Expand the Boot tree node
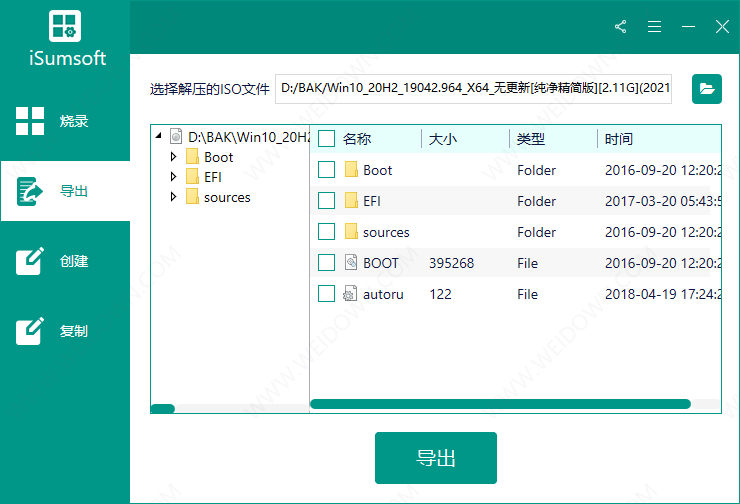Image resolution: width=740 pixels, height=504 pixels. pos(173,157)
